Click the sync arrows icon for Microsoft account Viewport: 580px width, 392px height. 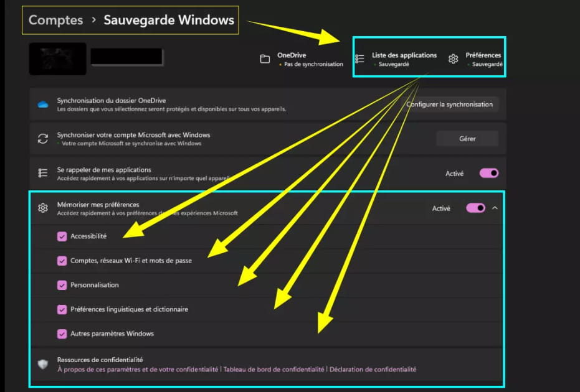click(x=43, y=139)
